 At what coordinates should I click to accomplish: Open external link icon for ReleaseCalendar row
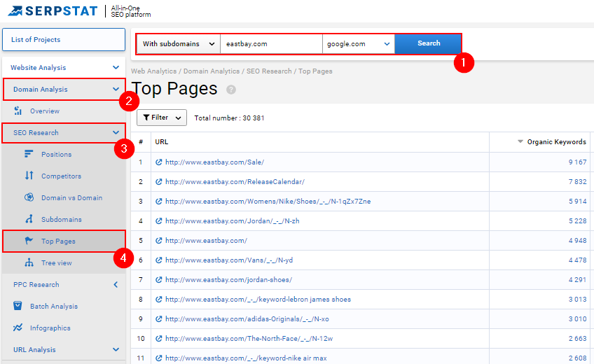tap(159, 182)
